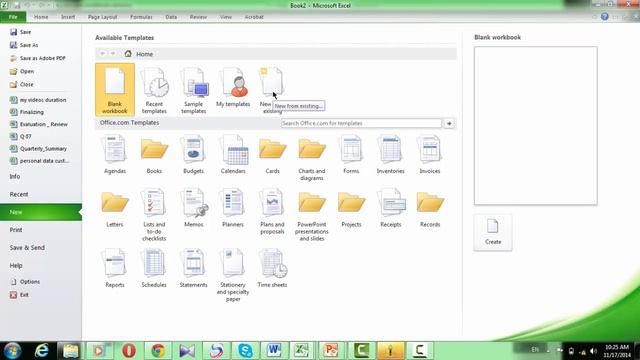
Task: Click the blank workbook preview pane
Action: (x=536, y=126)
